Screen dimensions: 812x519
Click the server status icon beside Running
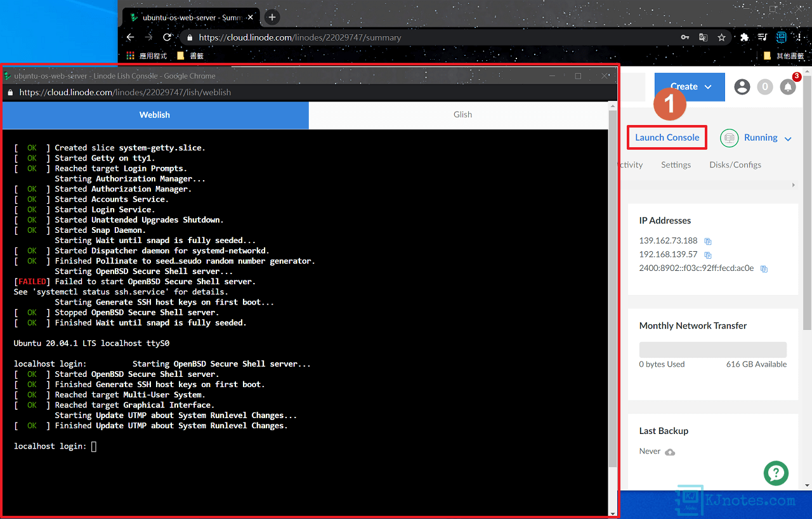[730, 138]
